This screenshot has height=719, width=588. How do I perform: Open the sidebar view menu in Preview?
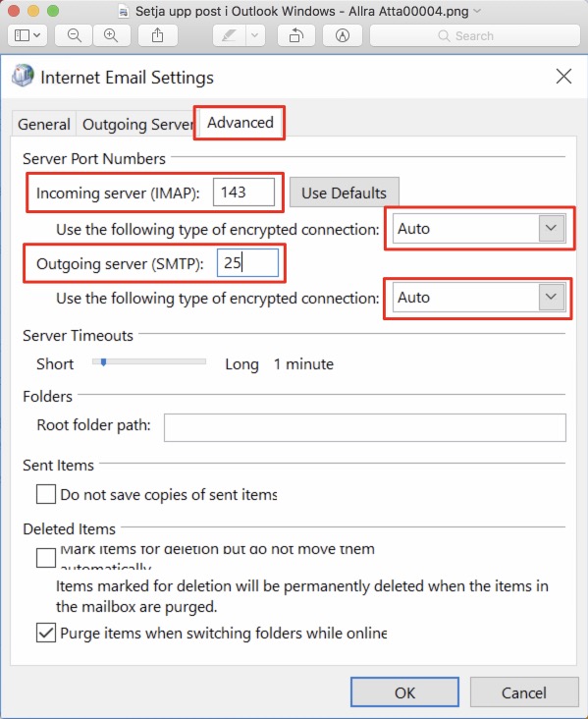27,35
